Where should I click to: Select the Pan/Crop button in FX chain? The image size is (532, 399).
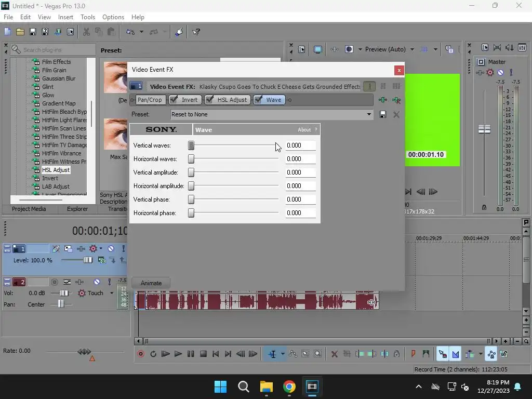tap(150, 100)
